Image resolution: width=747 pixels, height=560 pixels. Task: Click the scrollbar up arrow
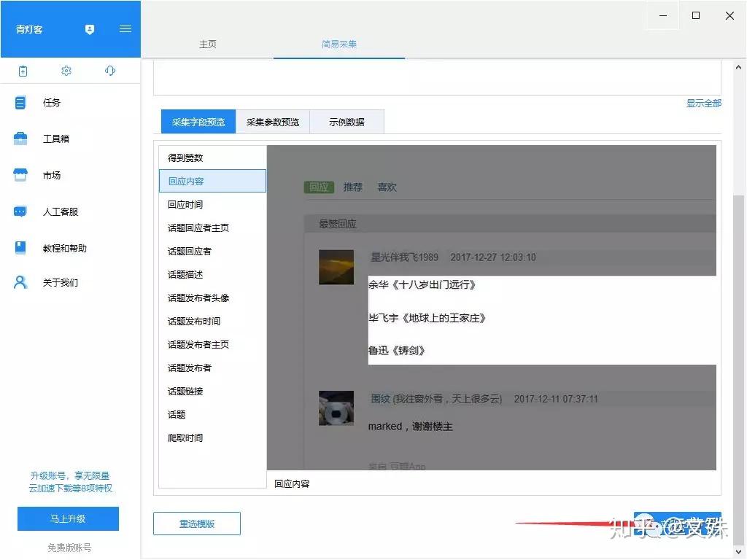coord(738,68)
